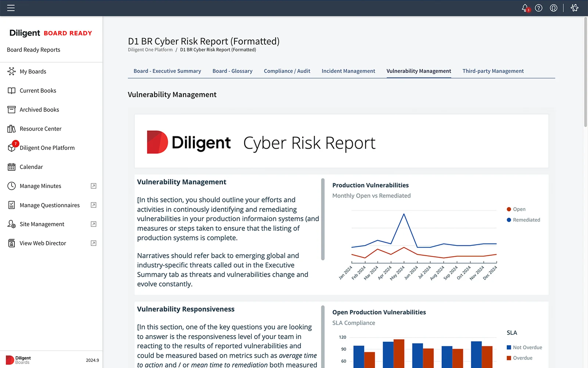Toggle Open series in line chart legend
588x368 pixels.
516,209
